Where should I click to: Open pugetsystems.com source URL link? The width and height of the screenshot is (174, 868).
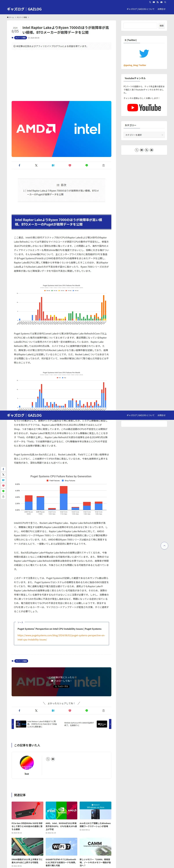point(61,637)
